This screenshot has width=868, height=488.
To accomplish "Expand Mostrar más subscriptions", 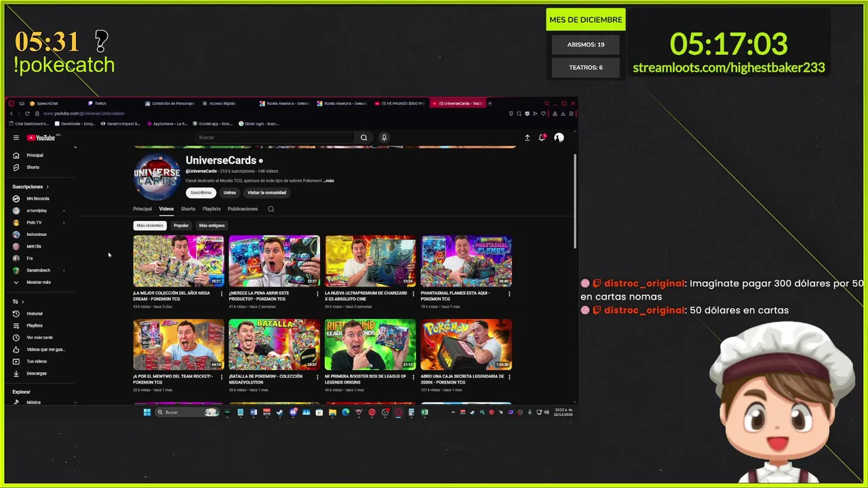I will tap(33, 282).
